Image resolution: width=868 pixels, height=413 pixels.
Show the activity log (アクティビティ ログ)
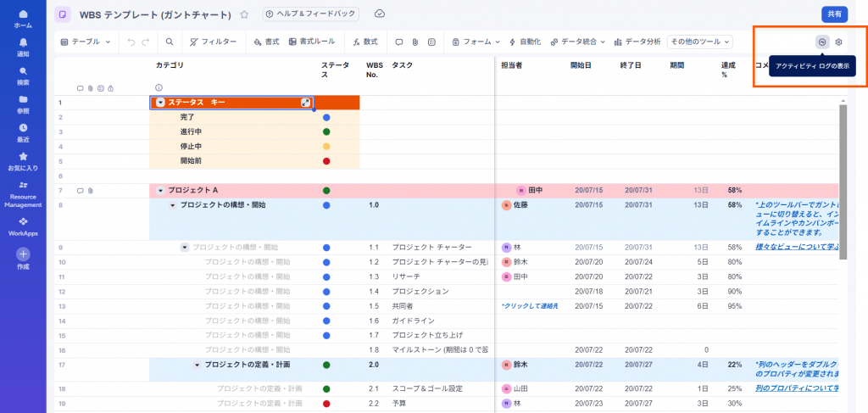pos(821,42)
